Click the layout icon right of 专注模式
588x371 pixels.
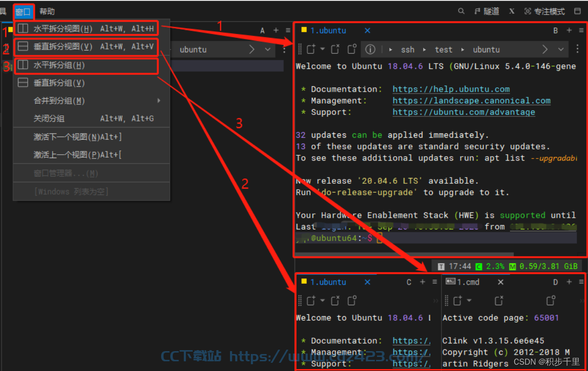click(577, 11)
